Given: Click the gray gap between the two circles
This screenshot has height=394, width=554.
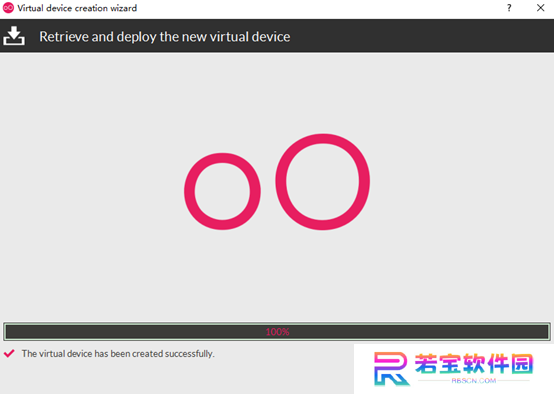Looking at the screenshot, I should click(268, 187).
